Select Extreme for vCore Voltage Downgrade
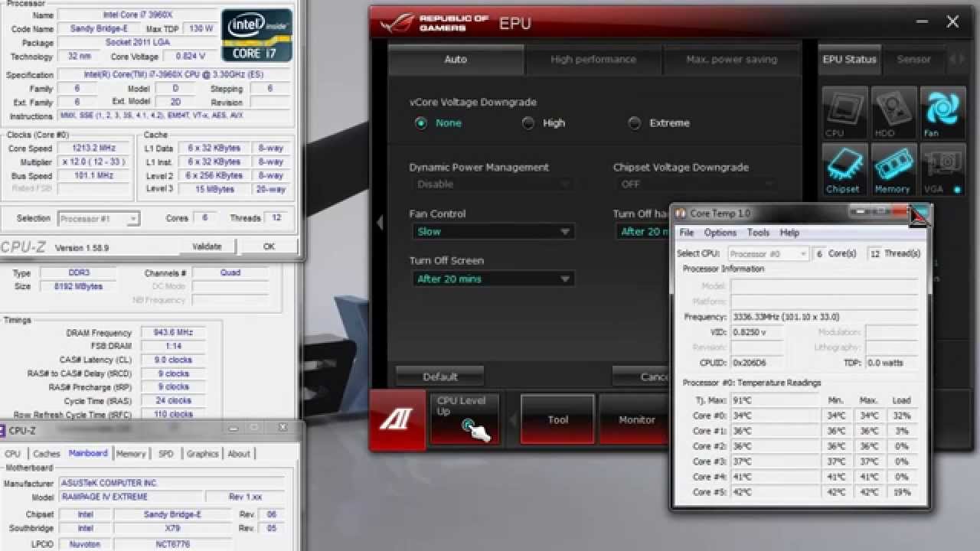Image resolution: width=980 pixels, height=551 pixels. [x=635, y=123]
